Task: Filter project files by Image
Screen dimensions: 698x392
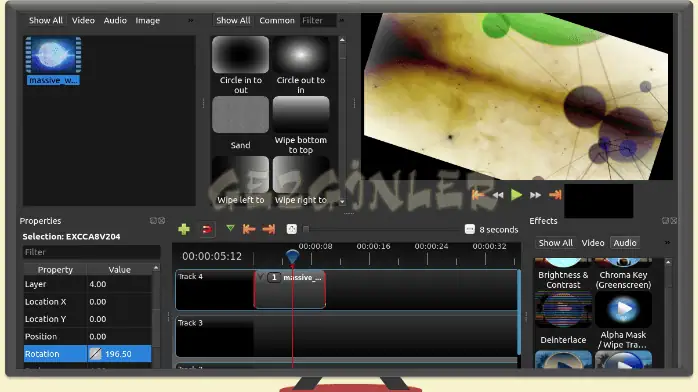Action: tap(147, 20)
